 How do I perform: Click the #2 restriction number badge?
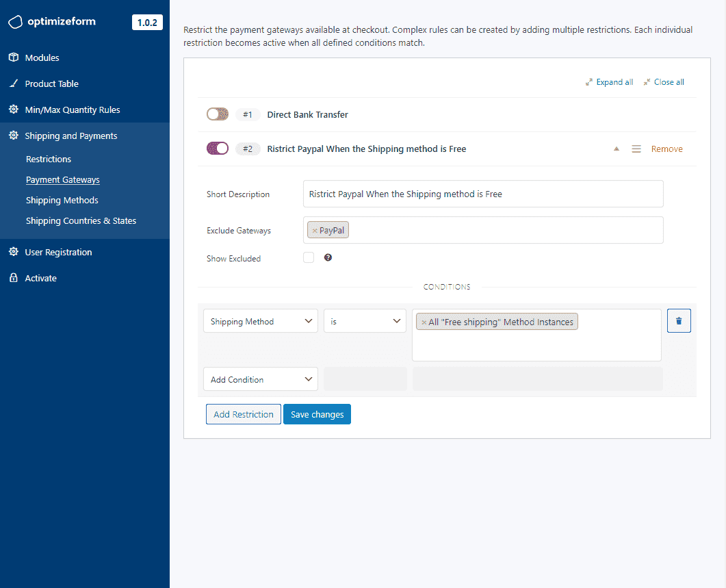point(248,149)
